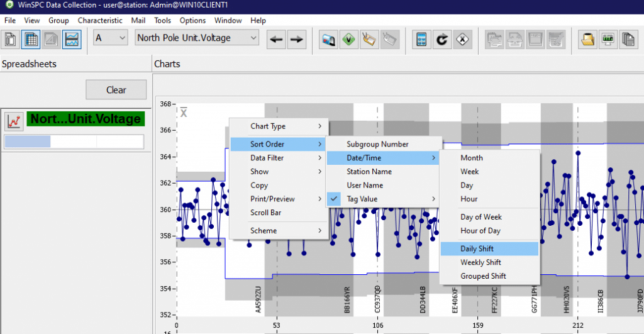
Task: Open the 'A' group dropdown
Action: click(111, 38)
